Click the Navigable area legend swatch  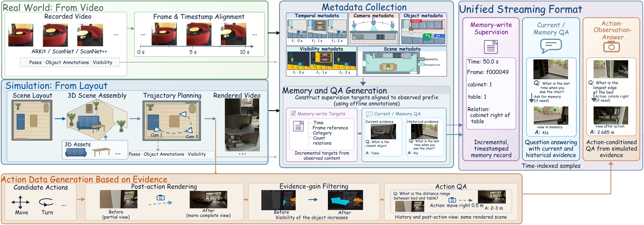pyautogui.click(x=421, y=65)
